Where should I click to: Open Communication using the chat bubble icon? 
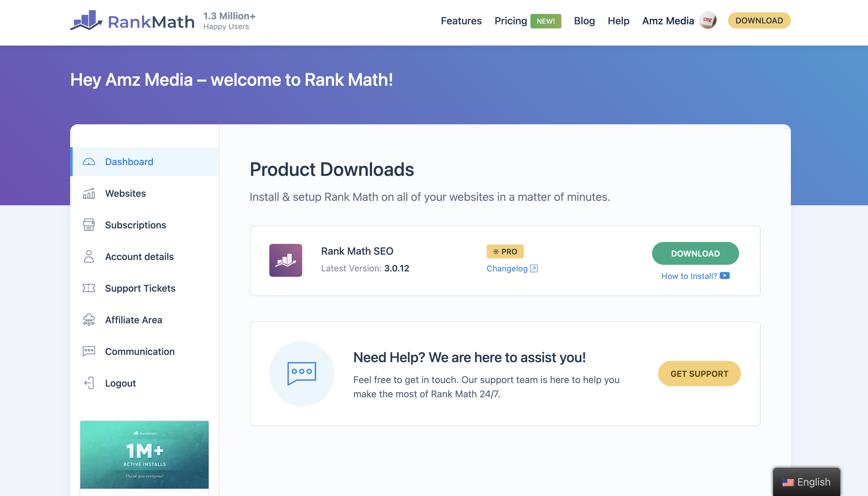(x=89, y=351)
